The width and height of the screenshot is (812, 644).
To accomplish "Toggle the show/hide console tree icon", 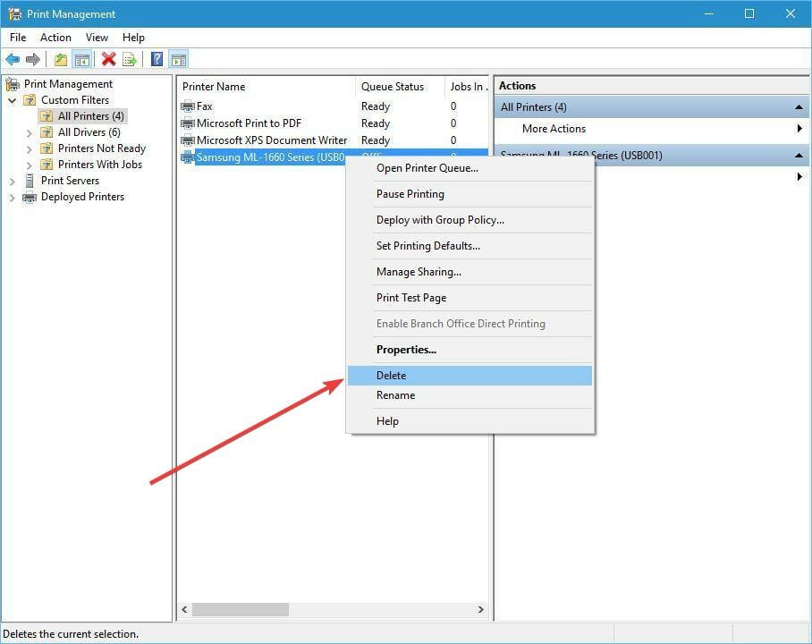I will 81,60.
